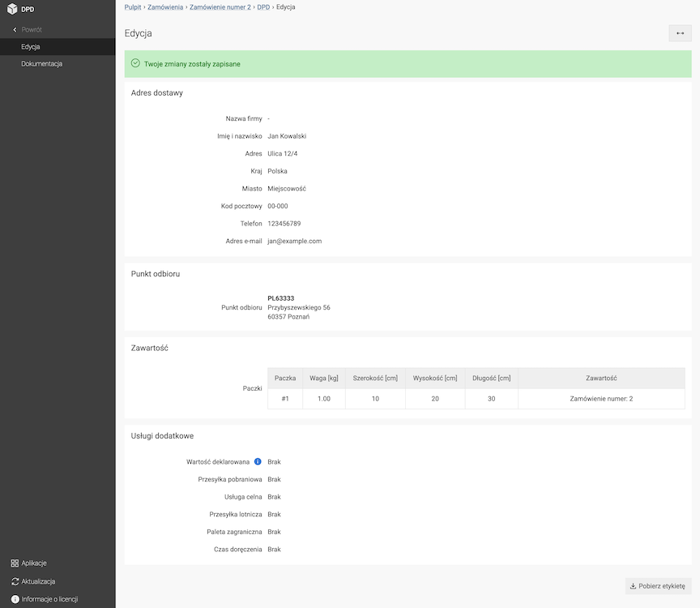Click the Wysokość [cm] column header

(x=435, y=378)
